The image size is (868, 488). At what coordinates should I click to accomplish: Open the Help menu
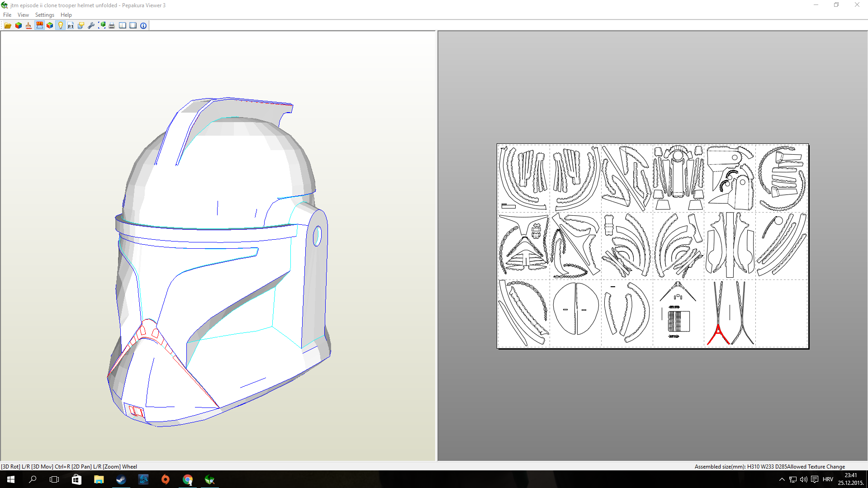coord(66,15)
